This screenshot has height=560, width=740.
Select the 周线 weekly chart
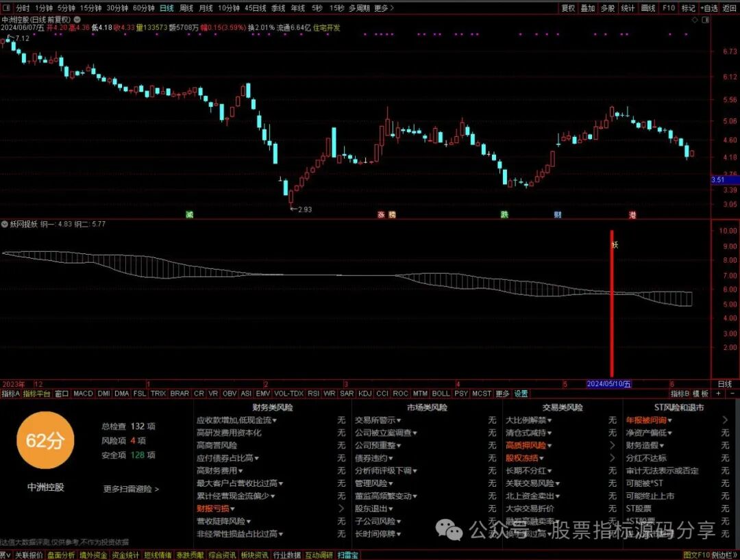click(x=186, y=8)
